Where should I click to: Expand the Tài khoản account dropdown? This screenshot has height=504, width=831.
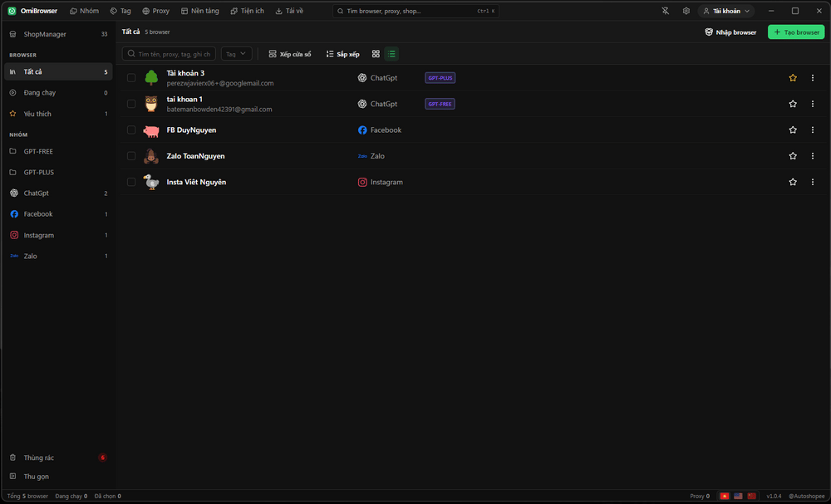(x=726, y=11)
